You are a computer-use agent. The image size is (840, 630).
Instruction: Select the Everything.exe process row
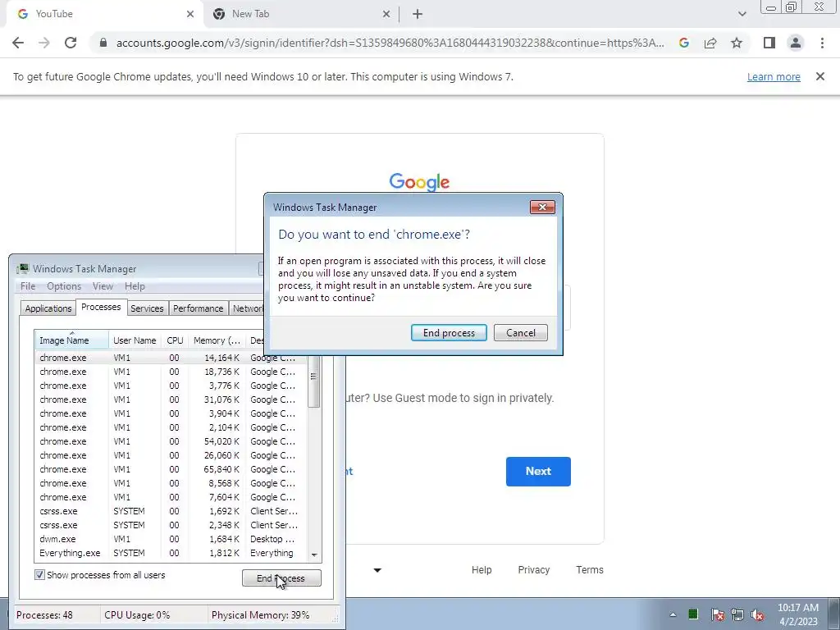pyautogui.click(x=171, y=553)
